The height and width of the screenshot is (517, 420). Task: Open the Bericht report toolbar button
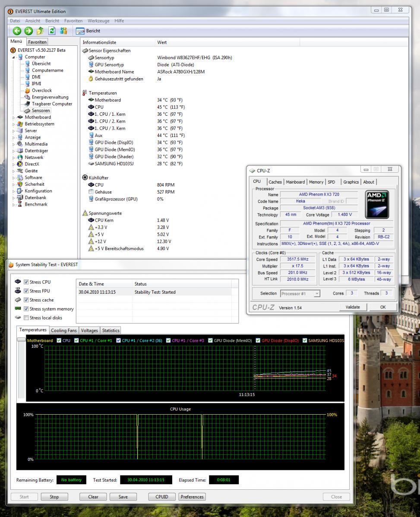pos(88,31)
